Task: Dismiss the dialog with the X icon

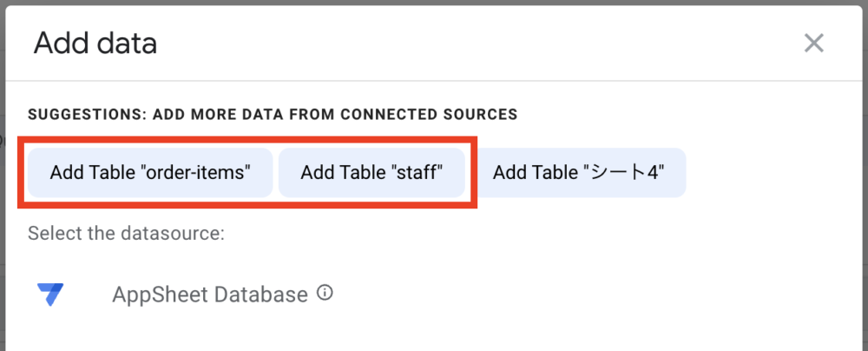Action: [x=813, y=43]
